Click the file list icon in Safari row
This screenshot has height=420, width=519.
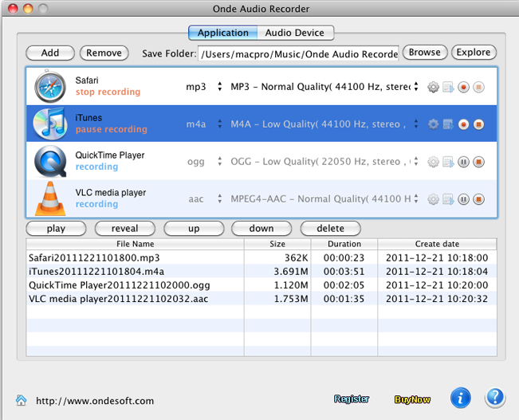(x=448, y=88)
